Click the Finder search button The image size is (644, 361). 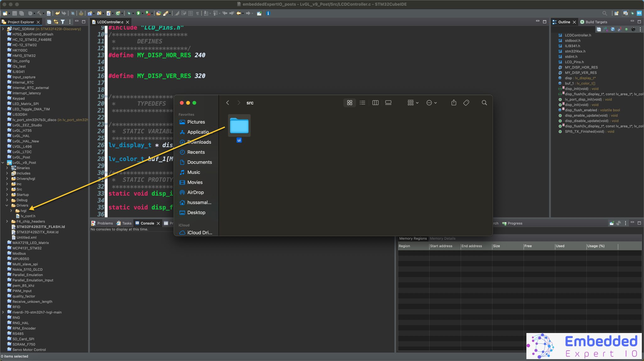[x=484, y=103]
